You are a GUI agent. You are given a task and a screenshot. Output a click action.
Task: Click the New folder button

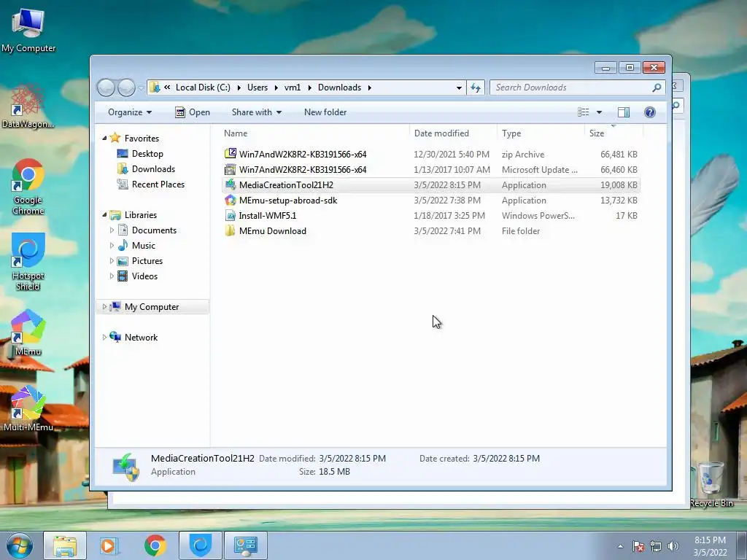point(325,112)
